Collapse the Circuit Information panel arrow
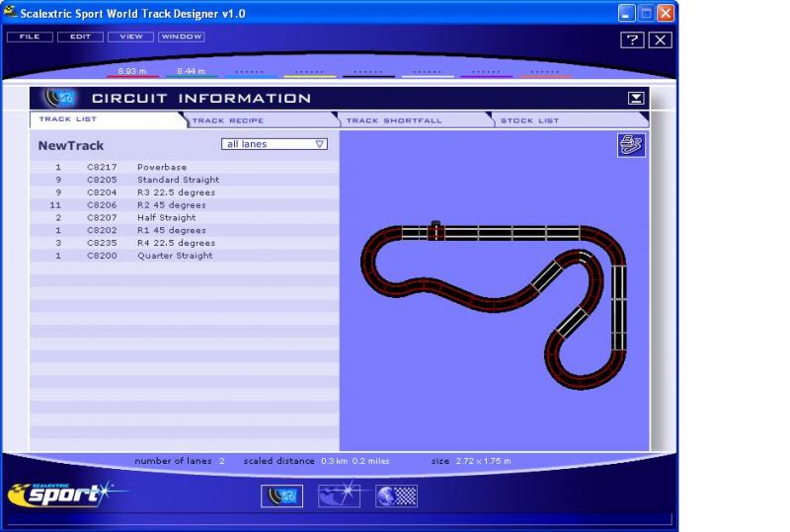Viewport: 790px width, 532px height. coord(636,98)
